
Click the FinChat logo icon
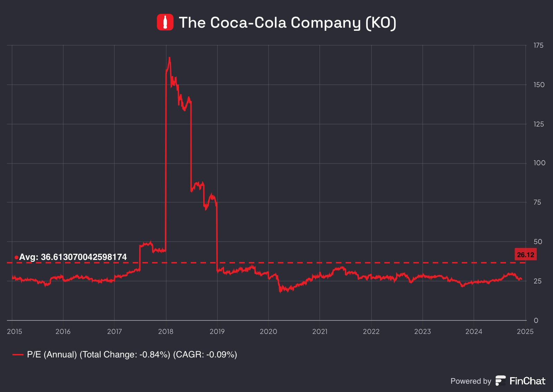pyautogui.click(x=500, y=381)
